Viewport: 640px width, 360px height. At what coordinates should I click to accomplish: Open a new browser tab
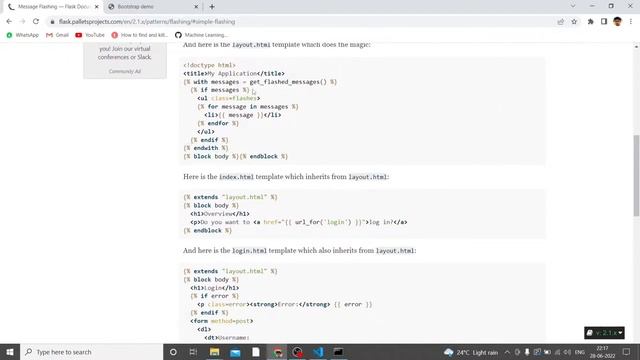212,7
